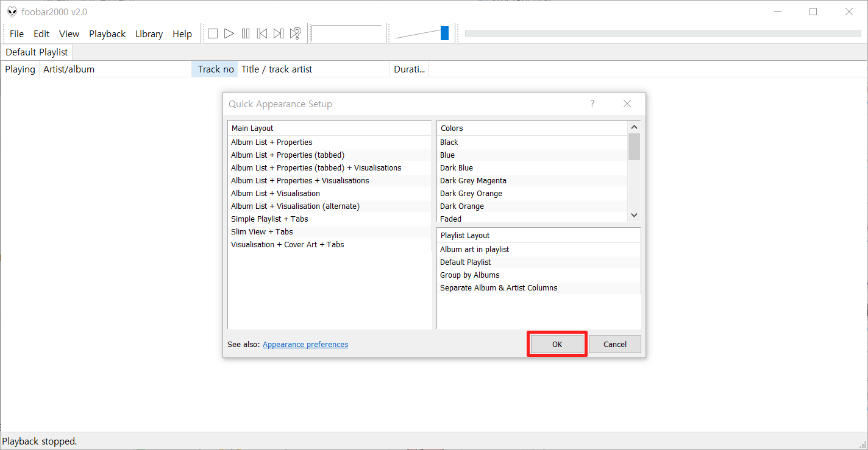Select Album List + Visualisation (alternate)
Image resolution: width=868 pixels, height=450 pixels.
329,206
